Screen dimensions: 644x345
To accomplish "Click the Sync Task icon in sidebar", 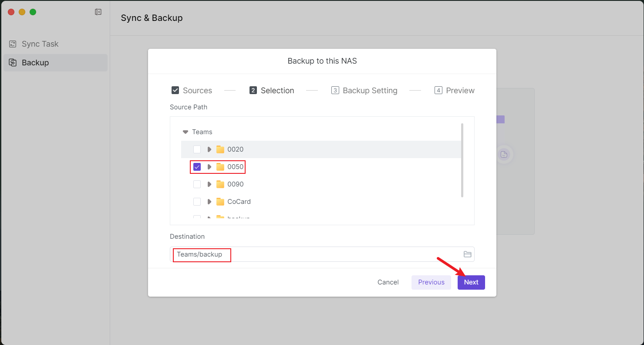I will coord(13,44).
